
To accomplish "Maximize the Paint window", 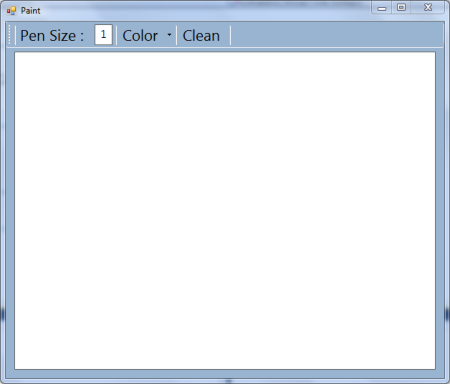I will [x=401, y=7].
